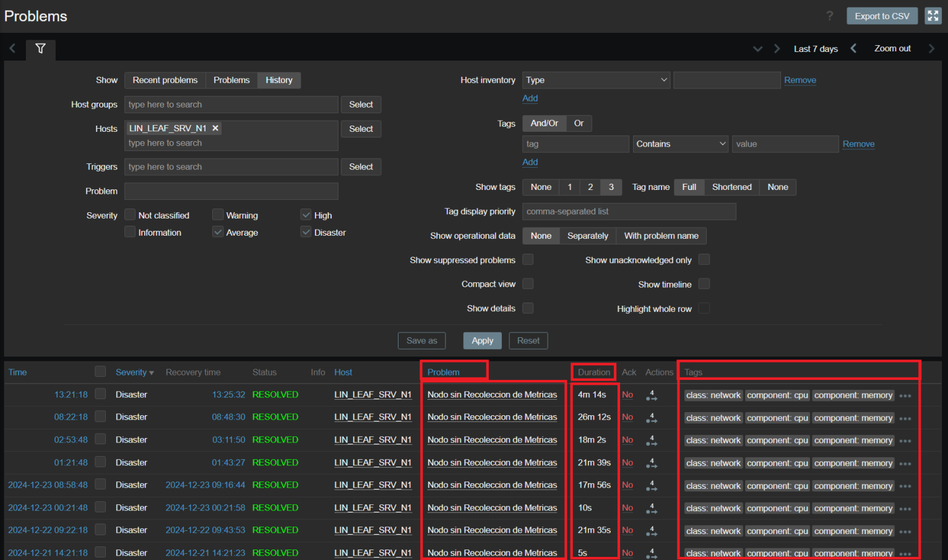Click the Export to CSV button
The height and width of the screenshot is (560, 948).
tap(882, 16)
